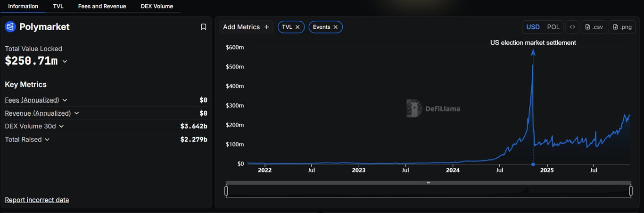Expand the Total Value Locked breakdown
The image size is (644, 213).
(x=65, y=61)
